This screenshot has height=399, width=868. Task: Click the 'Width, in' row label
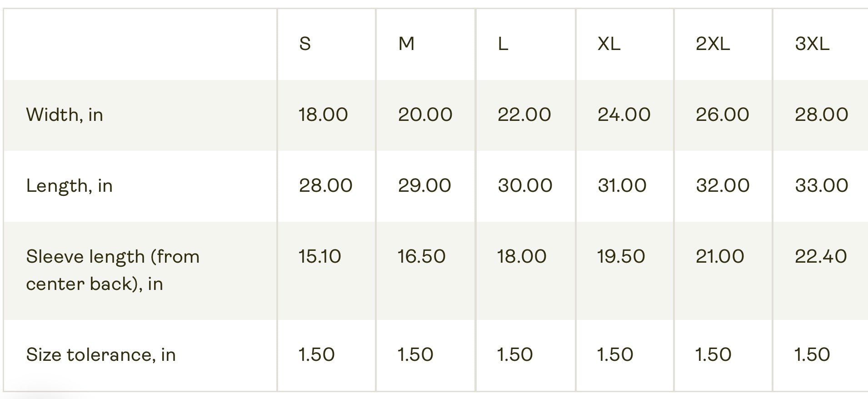[65, 115]
